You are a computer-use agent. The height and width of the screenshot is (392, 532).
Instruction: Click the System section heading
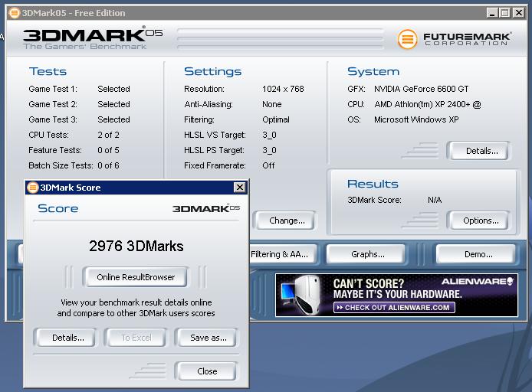point(373,71)
